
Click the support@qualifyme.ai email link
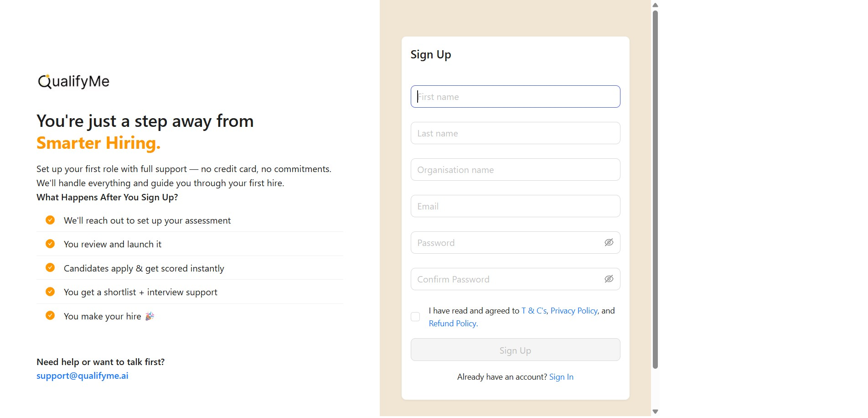(83, 376)
